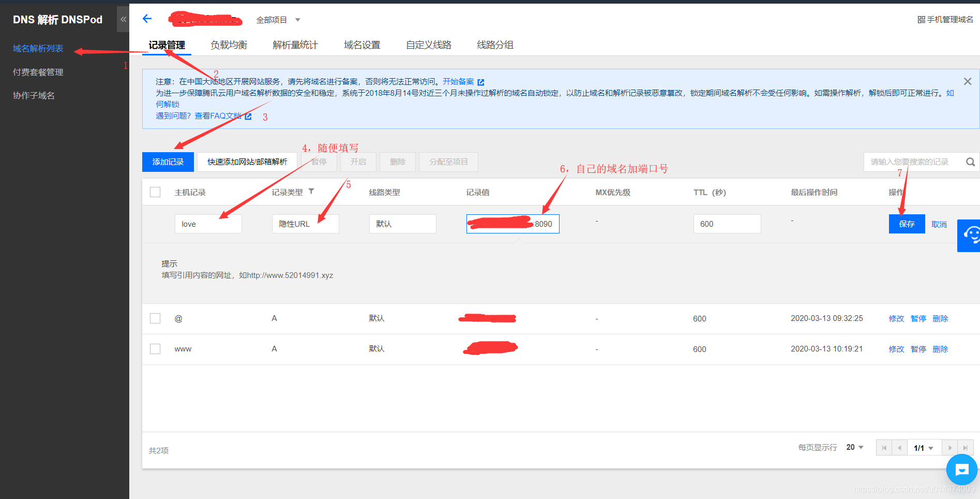The width and height of the screenshot is (980, 499).
Task: Open the 开始备案 link
Action: click(458, 82)
